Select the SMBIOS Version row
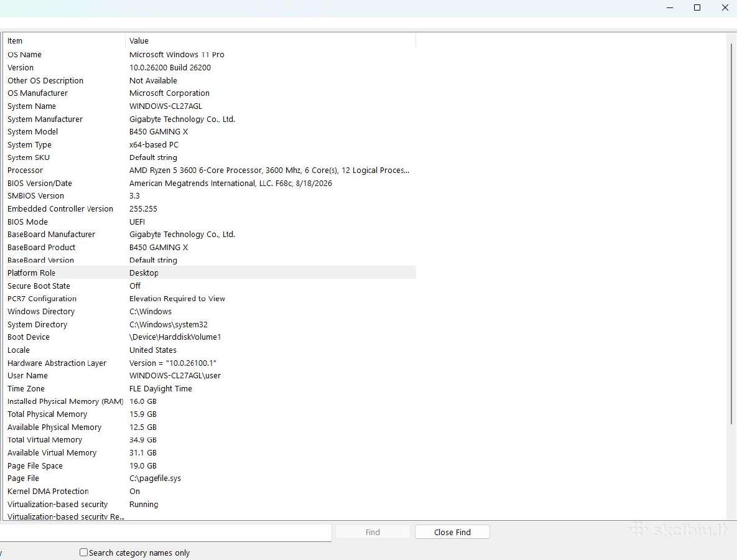This screenshot has width=737, height=560. (210, 195)
